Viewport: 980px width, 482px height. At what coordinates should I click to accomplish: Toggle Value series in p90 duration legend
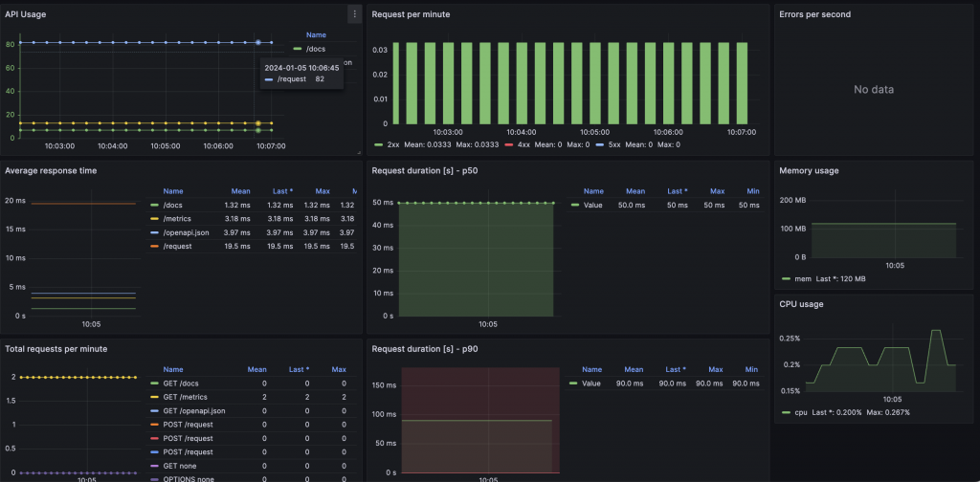pos(591,383)
